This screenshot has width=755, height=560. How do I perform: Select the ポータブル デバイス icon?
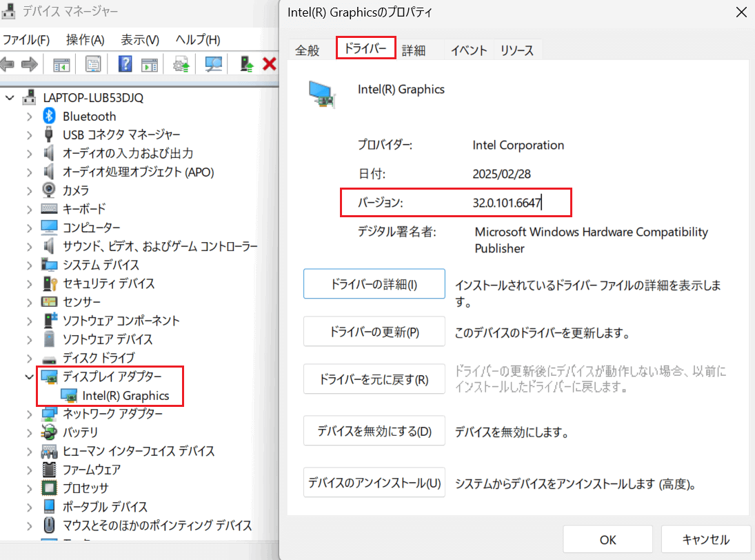[49, 506]
